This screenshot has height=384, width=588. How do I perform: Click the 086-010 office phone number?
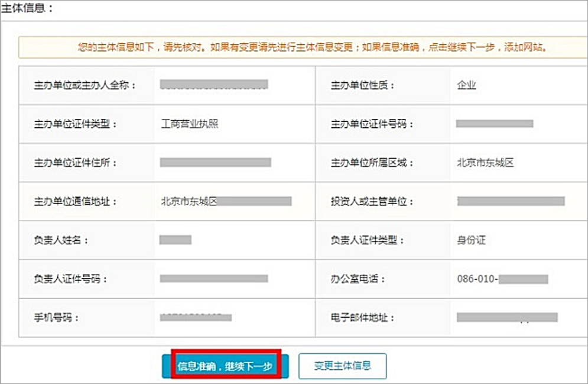(x=502, y=279)
